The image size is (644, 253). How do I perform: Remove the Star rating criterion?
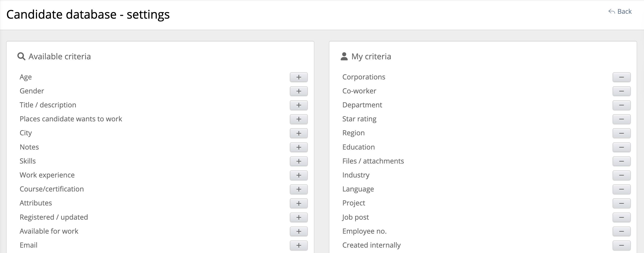click(621, 119)
